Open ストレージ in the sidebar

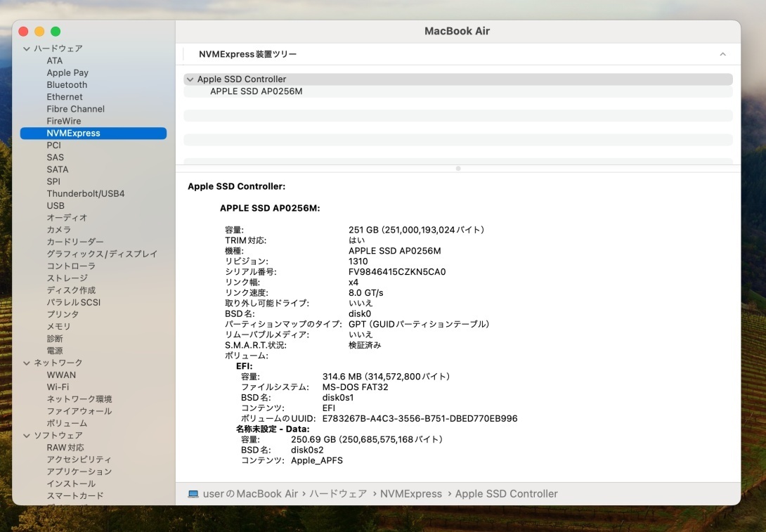[67, 278]
